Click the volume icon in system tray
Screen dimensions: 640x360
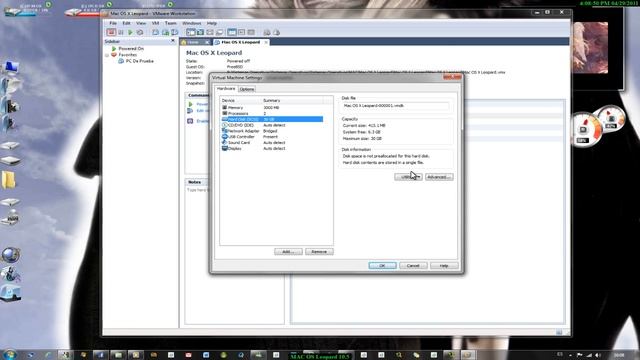click(598, 356)
